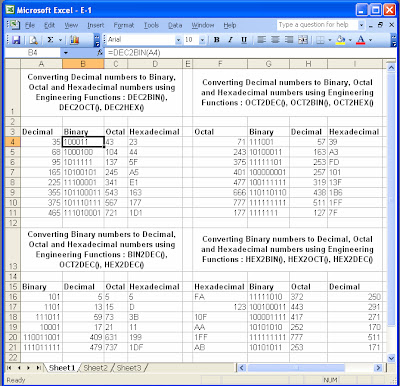The height and width of the screenshot is (386, 400).
Task: Switch to Sheet2 tab
Action: click(96, 368)
